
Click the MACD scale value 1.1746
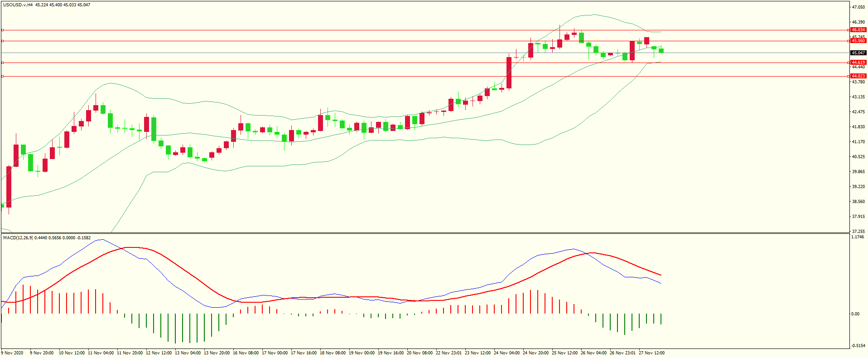click(x=858, y=237)
